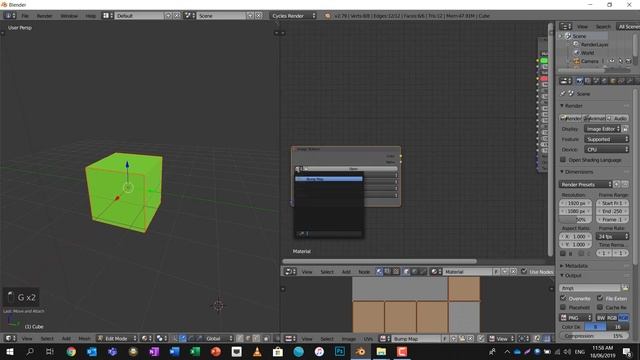640x360 pixels.
Task: Click Bump Map image name in UV editor
Action: tap(416, 339)
